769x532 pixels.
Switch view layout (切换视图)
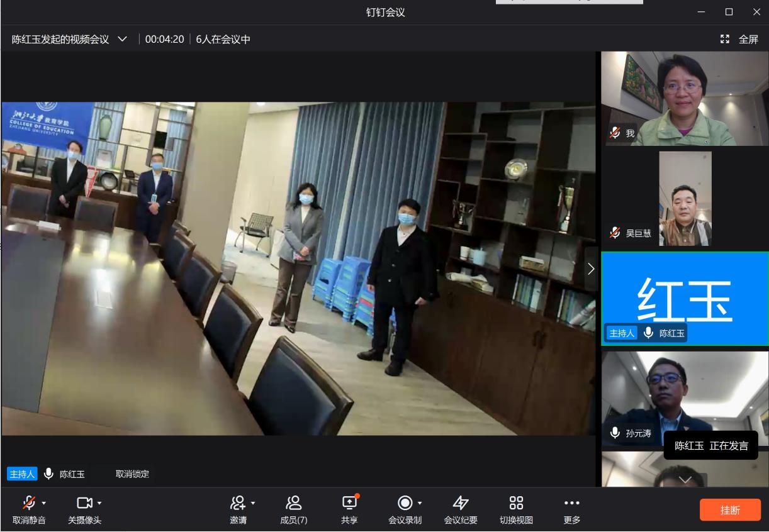[516, 502]
